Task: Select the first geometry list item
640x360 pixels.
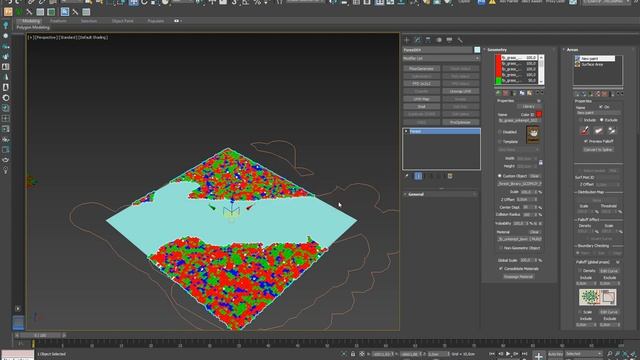Action: (x=516, y=58)
